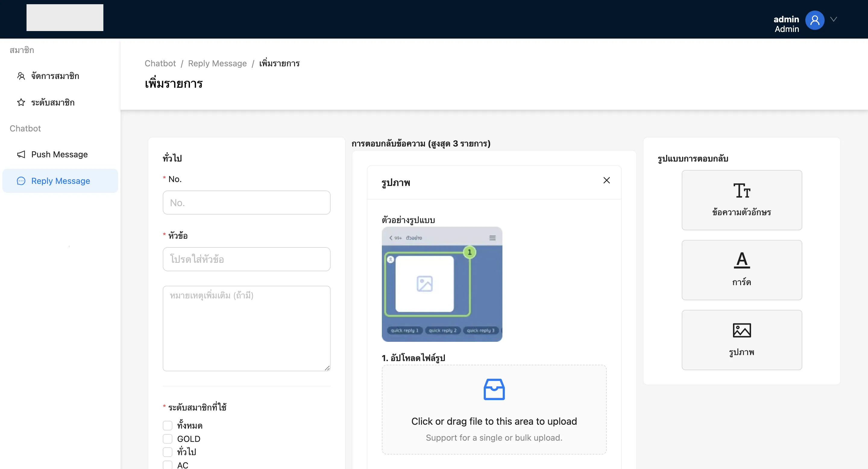Choose the ข้อความตัวอักษร text reply type
The width and height of the screenshot is (868, 469).
(x=741, y=200)
